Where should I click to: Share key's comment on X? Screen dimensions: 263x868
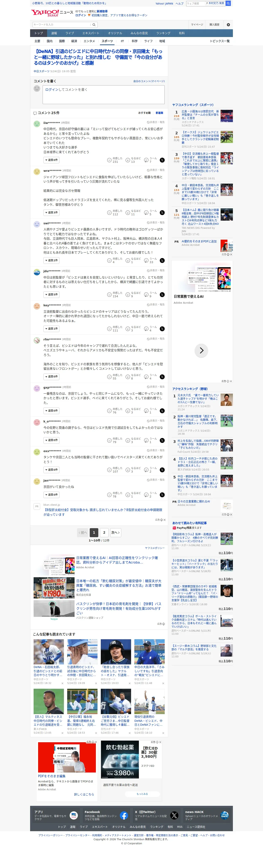coord(162,329)
